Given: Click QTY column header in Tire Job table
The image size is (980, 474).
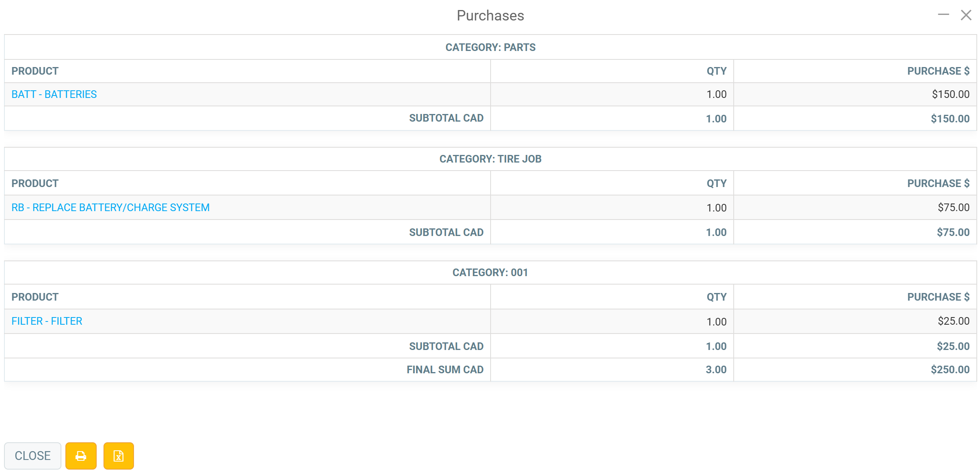Looking at the screenshot, I should click(716, 183).
